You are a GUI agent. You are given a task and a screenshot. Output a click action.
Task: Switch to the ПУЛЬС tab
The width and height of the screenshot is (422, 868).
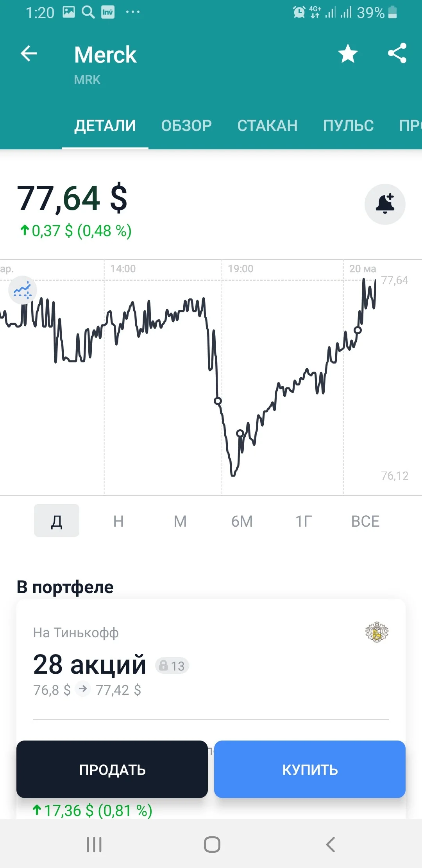pos(348,126)
